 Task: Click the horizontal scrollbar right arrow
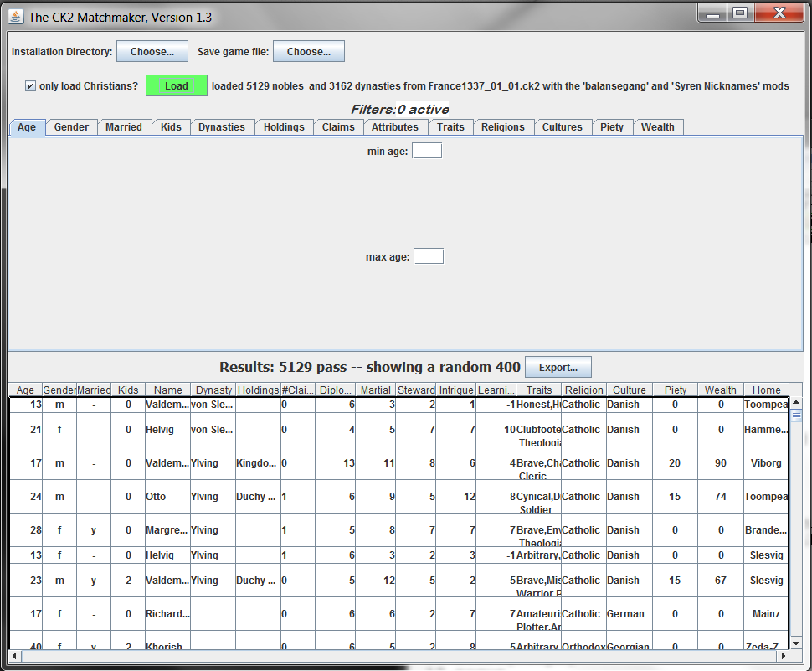click(x=784, y=656)
